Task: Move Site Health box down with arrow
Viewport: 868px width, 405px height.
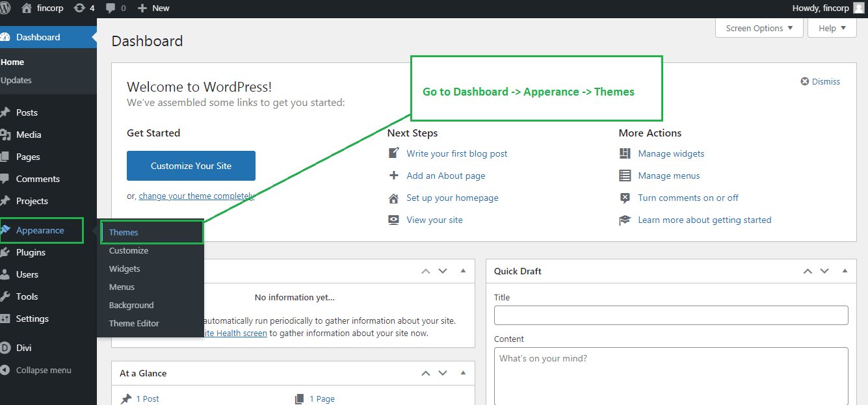Action: click(x=443, y=271)
